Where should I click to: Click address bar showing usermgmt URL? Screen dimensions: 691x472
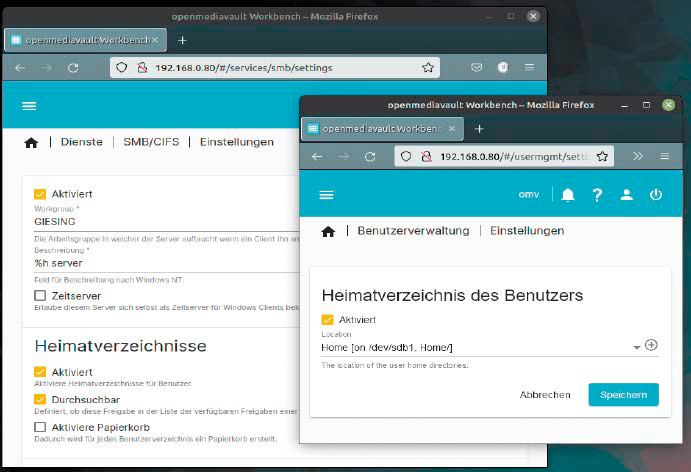click(504, 156)
